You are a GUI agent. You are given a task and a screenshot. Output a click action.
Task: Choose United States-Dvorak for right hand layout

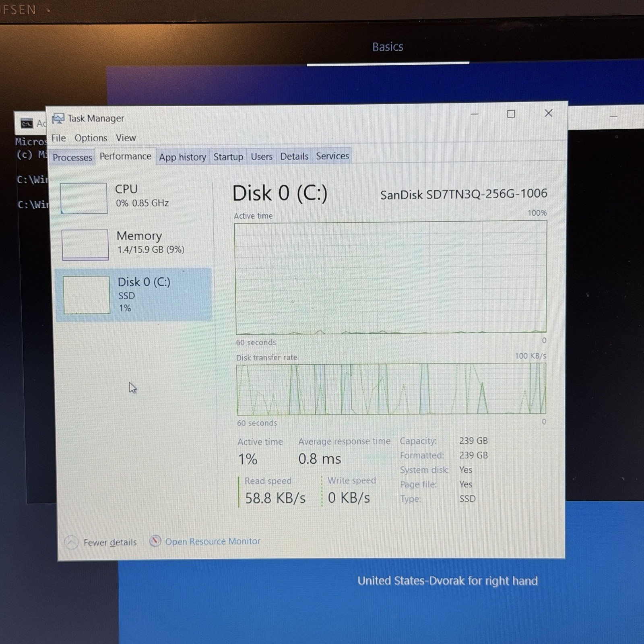448,581
